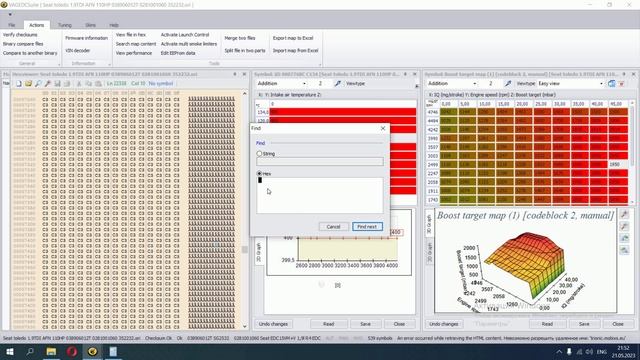This screenshot has width=640, height=360.
Task: Select the 3D Graph tab in Boost target panel
Action: tap(429, 224)
